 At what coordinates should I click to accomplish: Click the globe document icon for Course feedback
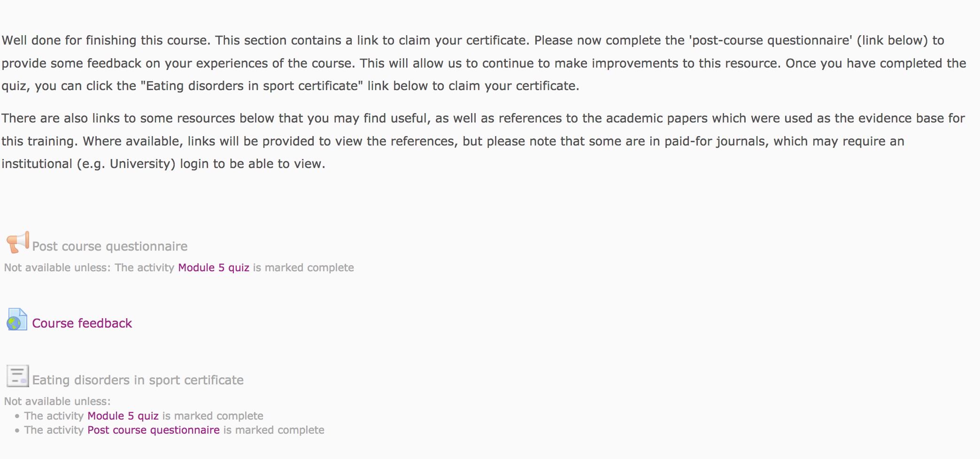(x=17, y=320)
